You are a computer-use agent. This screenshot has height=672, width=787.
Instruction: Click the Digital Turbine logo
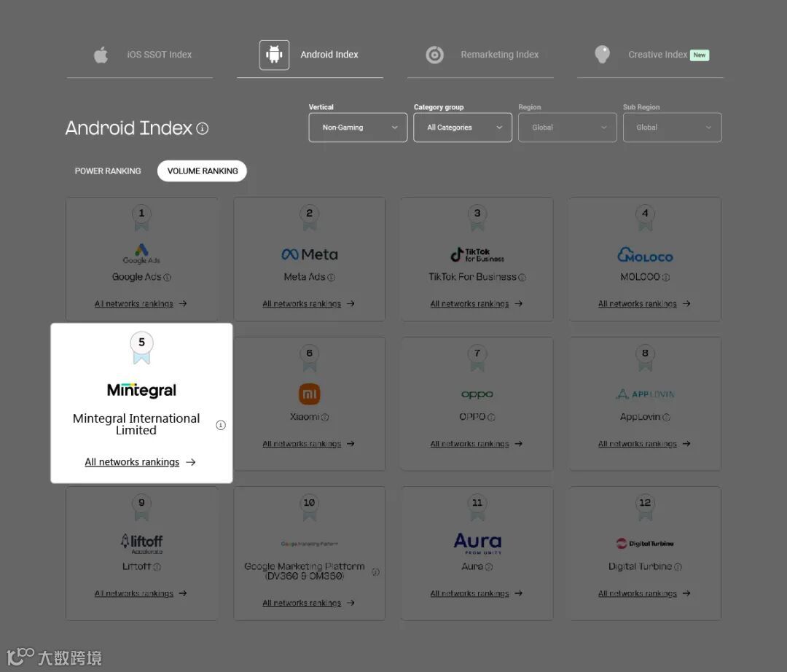point(645,544)
